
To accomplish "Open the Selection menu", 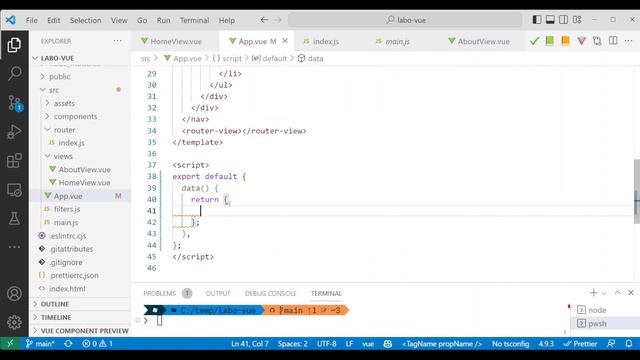I will point(85,20).
